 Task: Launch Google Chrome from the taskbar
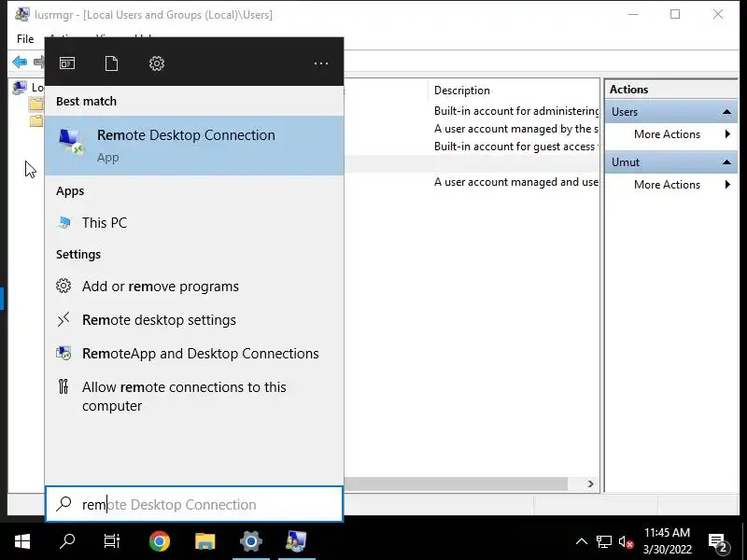pyautogui.click(x=160, y=541)
